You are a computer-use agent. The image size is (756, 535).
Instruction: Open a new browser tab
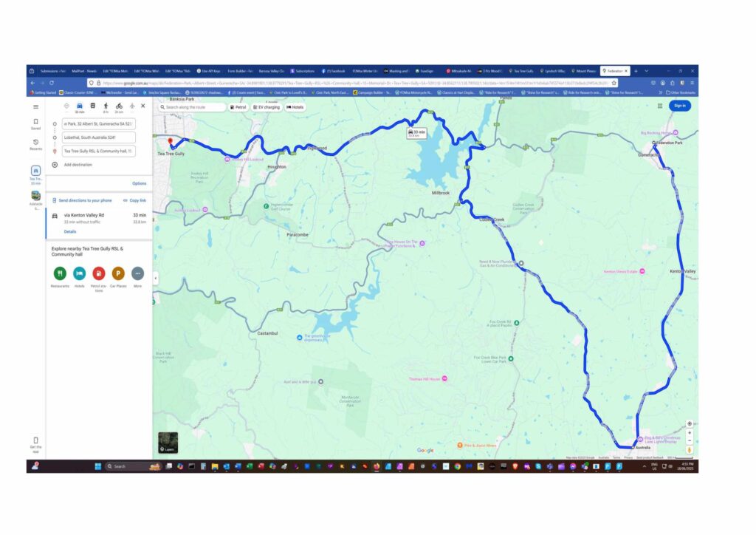636,71
